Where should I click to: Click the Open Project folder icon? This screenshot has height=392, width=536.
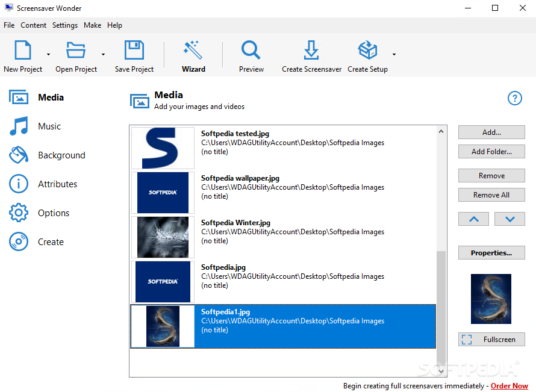click(76, 50)
